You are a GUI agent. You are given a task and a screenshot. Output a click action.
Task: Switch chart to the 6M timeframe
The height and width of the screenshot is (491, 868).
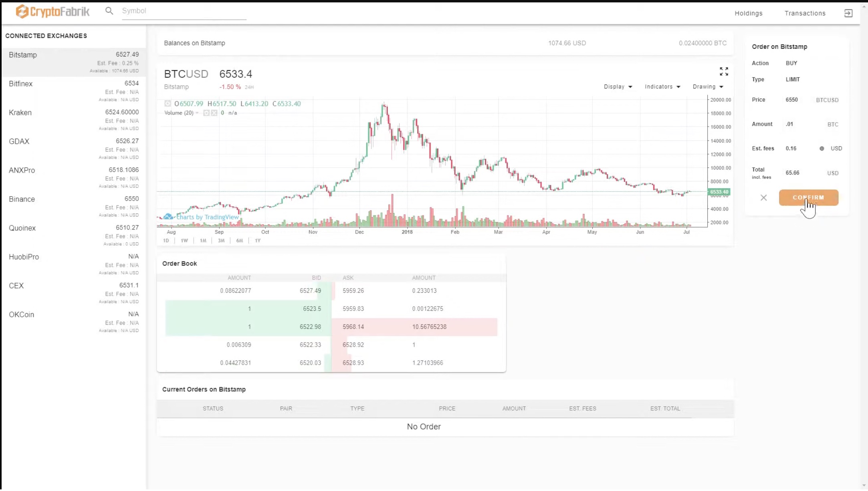pos(239,240)
